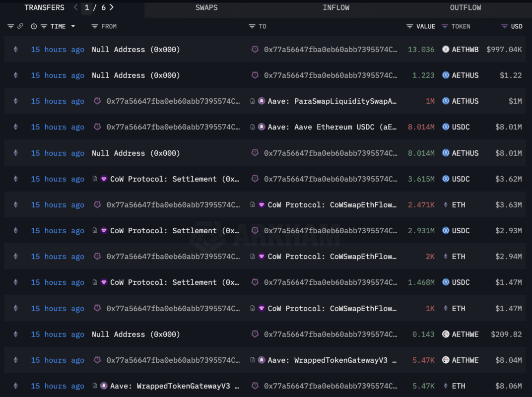The image size is (532, 397).
Task: Open the Inflow tab
Action: click(336, 7)
